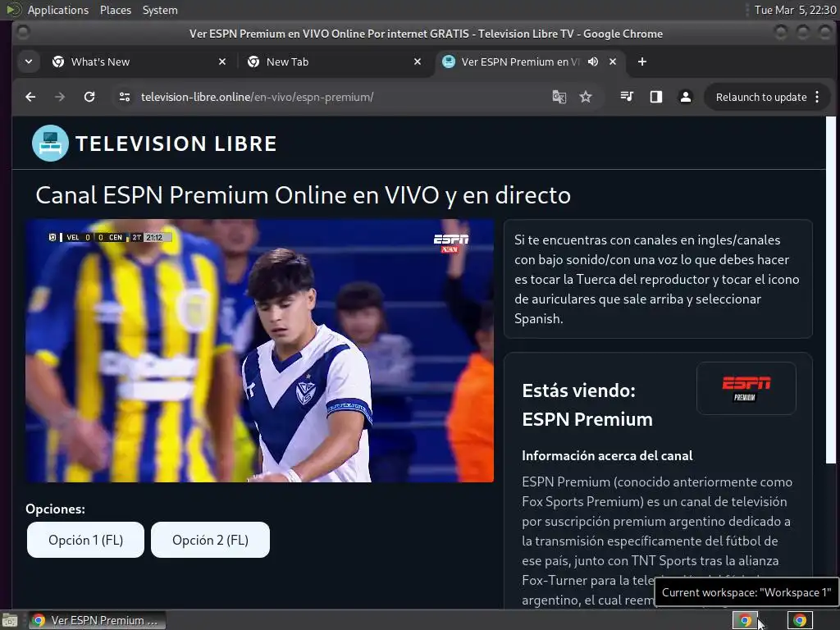Click the live video player
Image resolution: width=840 pixels, height=630 pixels.
(x=260, y=351)
